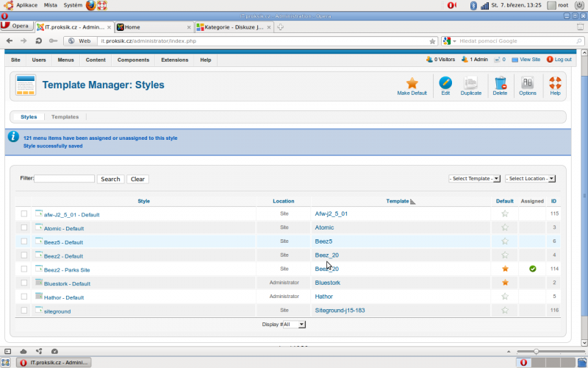Set Atomic style as default via star
588x368 pixels.
[x=505, y=228]
